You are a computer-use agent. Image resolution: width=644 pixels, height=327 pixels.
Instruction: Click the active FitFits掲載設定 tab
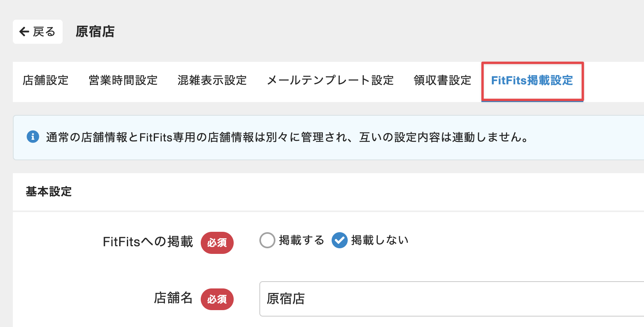(532, 80)
